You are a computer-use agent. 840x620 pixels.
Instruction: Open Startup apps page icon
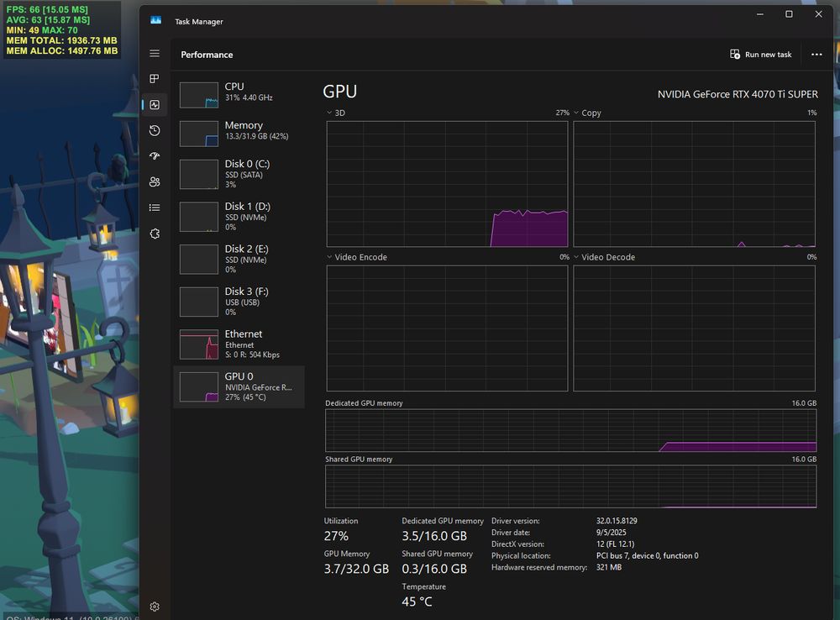tap(155, 156)
